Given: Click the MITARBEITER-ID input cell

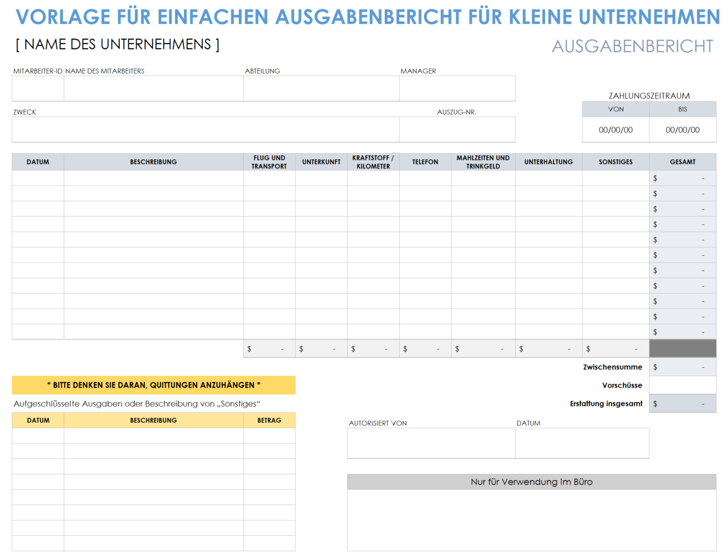Looking at the screenshot, I should pos(38,88).
